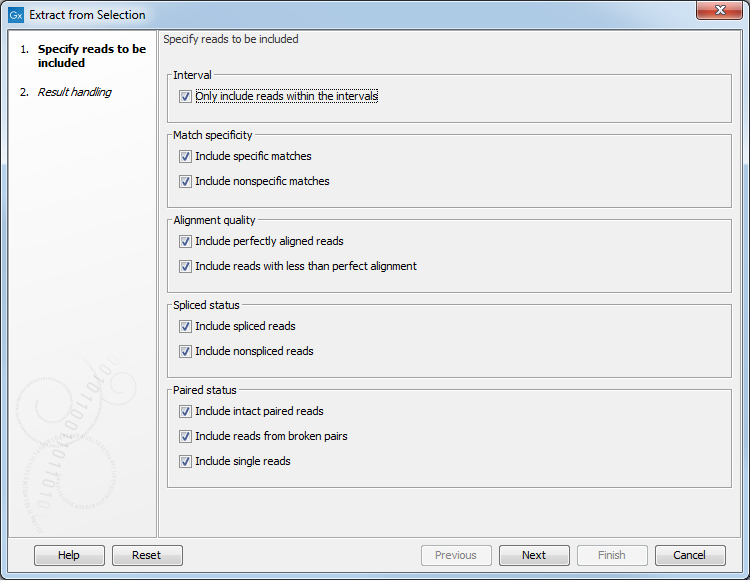
Task: Select the Specify reads to be included step
Action: click(90, 56)
